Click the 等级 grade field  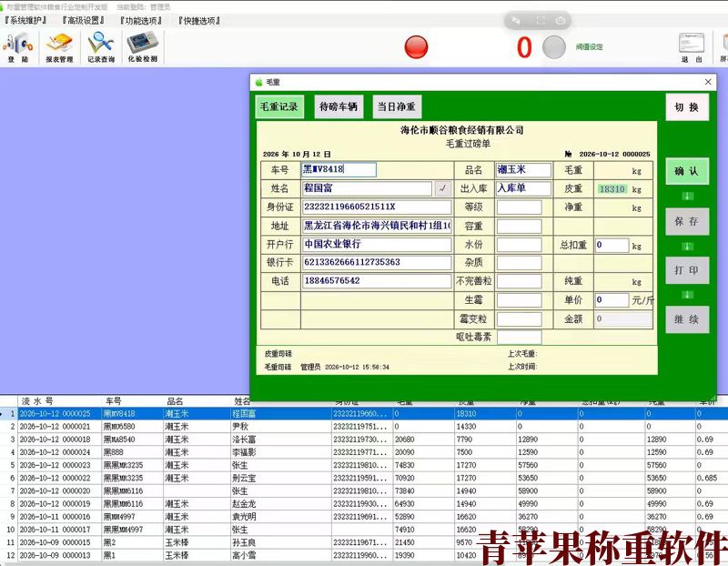click(519, 207)
